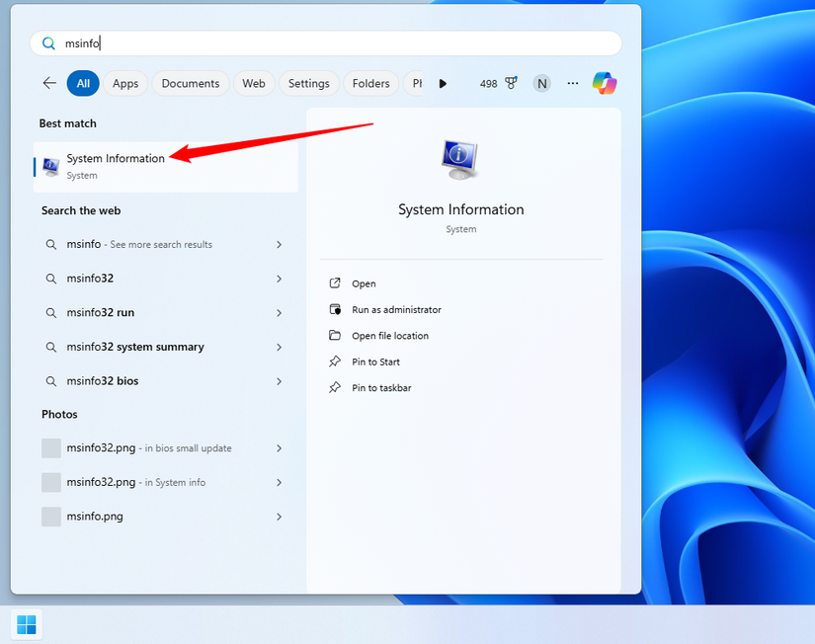815x644 pixels.
Task: Switch to the Documents filter tab
Action: tap(191, 84)
